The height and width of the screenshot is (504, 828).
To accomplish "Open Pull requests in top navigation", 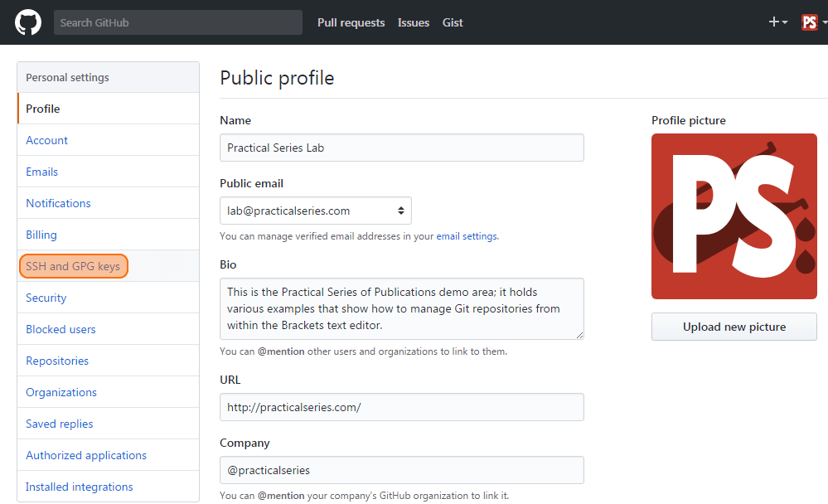I will [x=351, y=22].
